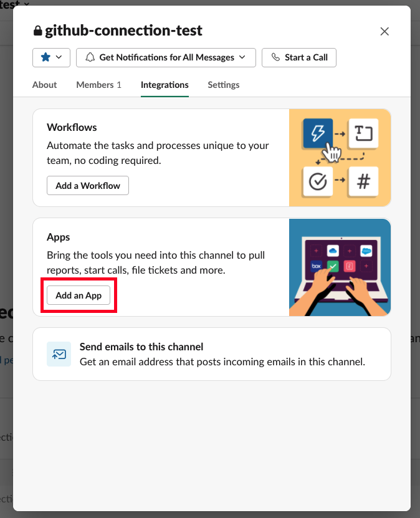420x518 pixels.
Task: Click the github-connection-test channel title
Action: click(x=123, y=31)
